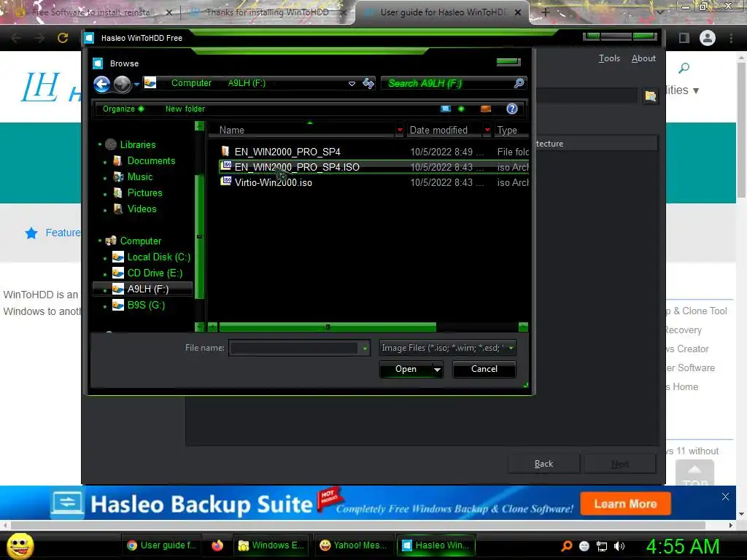Expand the address bar path dropdown
Screen dimensions: 747x560
[352, 83]
